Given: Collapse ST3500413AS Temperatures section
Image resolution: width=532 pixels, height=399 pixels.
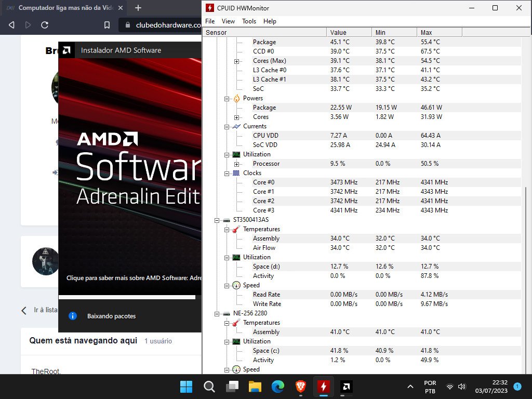Looking at the screenshot, I should tap(227, 230).
